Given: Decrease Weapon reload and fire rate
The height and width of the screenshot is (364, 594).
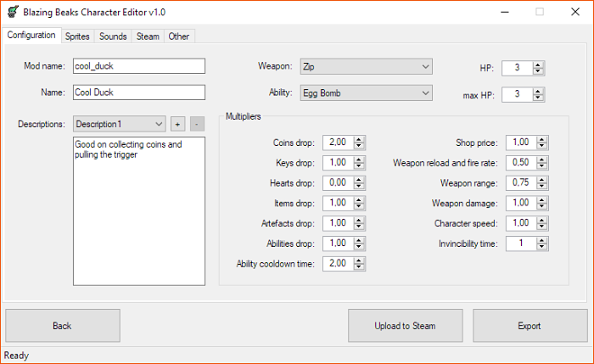Looking at the screenshot, I should pos(542,166).
